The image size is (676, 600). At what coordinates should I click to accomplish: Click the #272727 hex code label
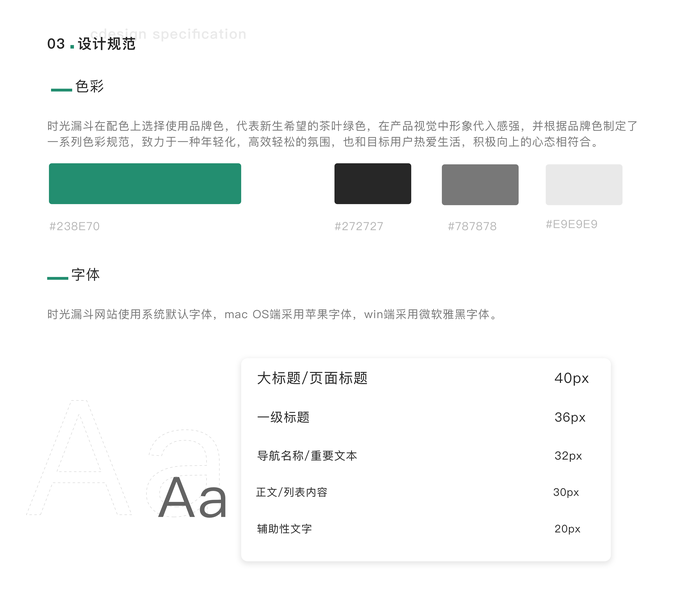(359, 227)
